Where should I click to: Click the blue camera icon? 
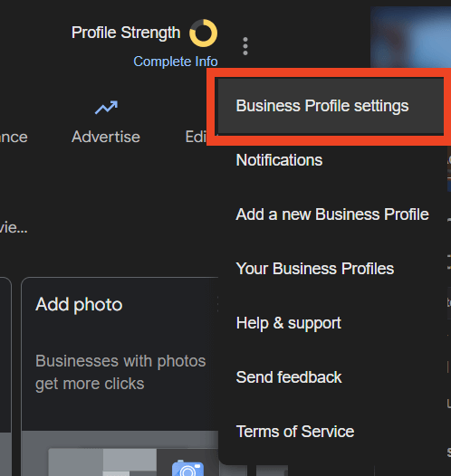(187, 468)
